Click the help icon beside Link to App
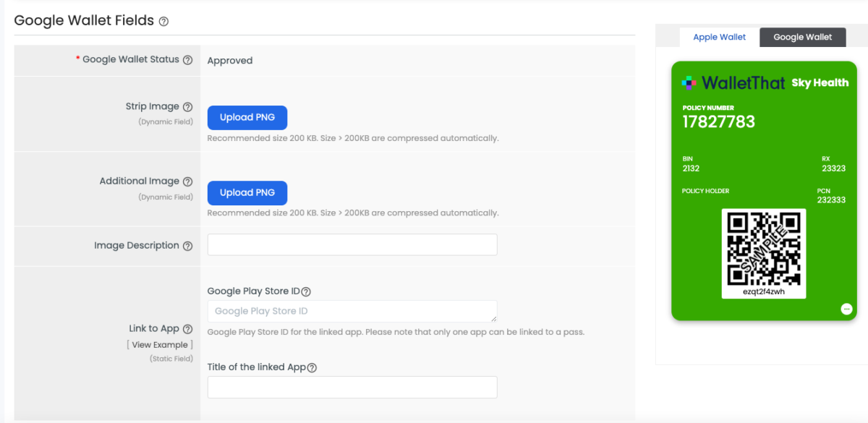868x423 pixels. [187, 328]
